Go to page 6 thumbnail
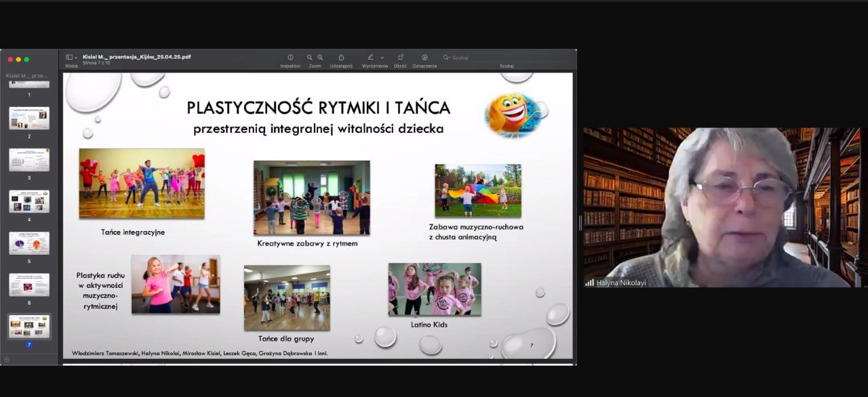This screenshot has width=868, height=397. pyautogui.click(x=29, y=285)
